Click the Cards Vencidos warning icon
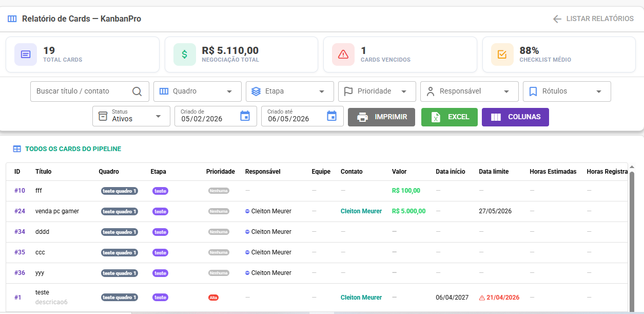The height and width of the screenshot is (314, 644). click(x=343, y=54)
